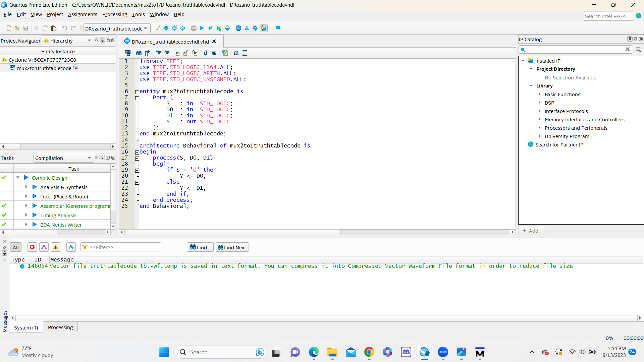
Task: Toggle the warning messages filter
Action: point(56,247)
